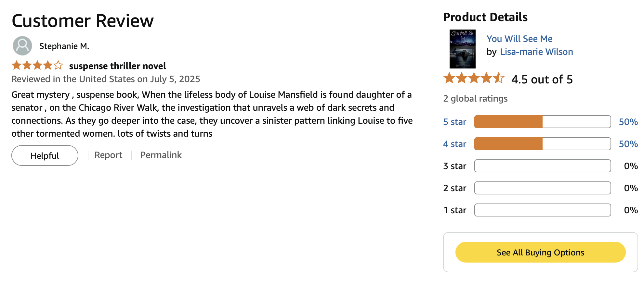Click the empty 1 star rating bar
The height and width of the screenshot is (296, 644).
tap(542, 210)
